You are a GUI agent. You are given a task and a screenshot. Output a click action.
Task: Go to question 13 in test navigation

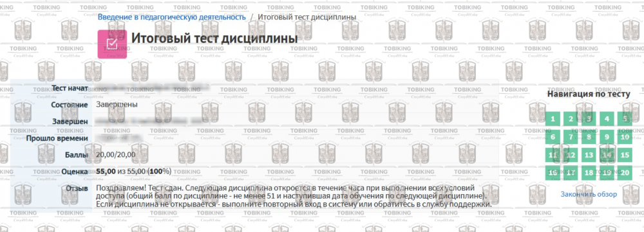point(589,155)
